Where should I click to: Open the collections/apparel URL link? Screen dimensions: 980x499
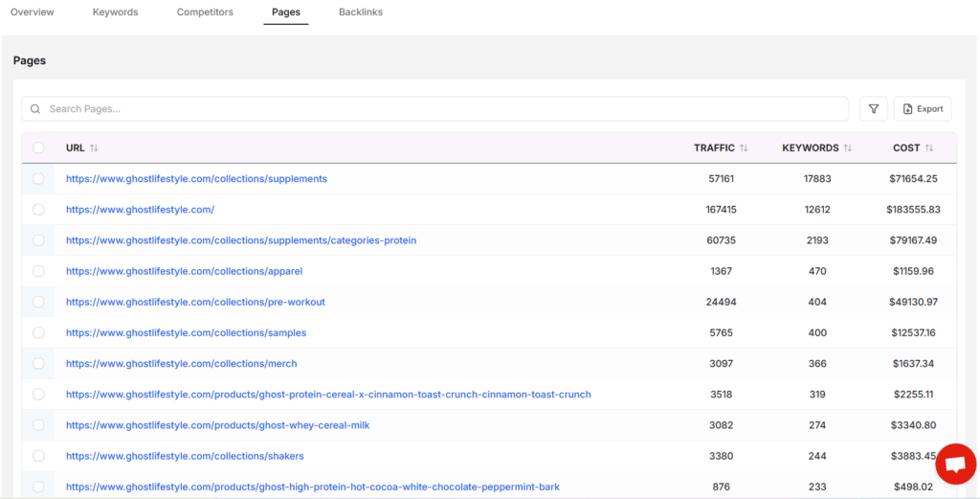point(185,271)
